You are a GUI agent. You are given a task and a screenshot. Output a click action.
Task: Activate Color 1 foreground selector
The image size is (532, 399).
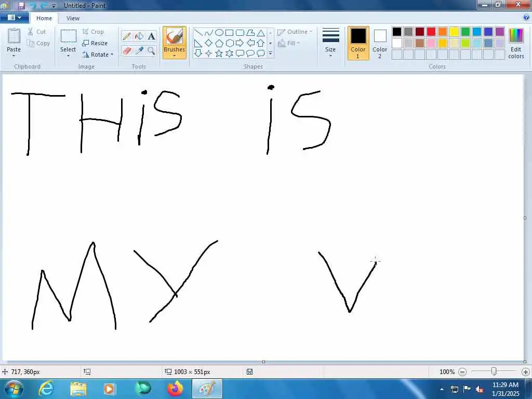(358, 43)
